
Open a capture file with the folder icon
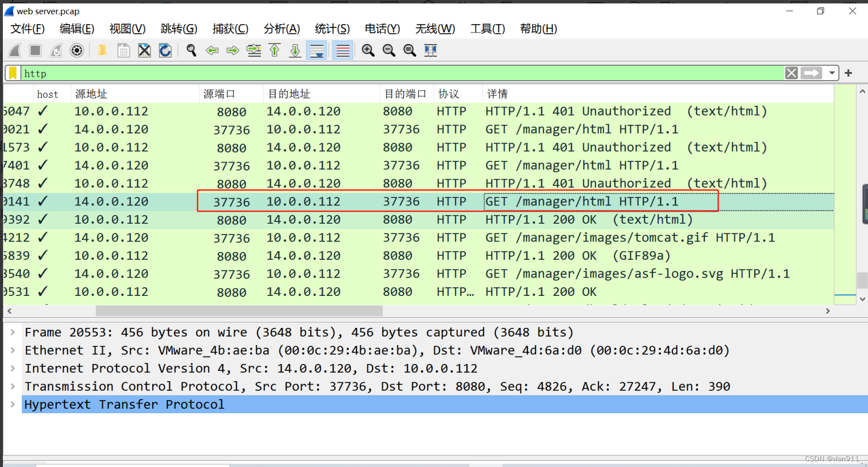102,50
